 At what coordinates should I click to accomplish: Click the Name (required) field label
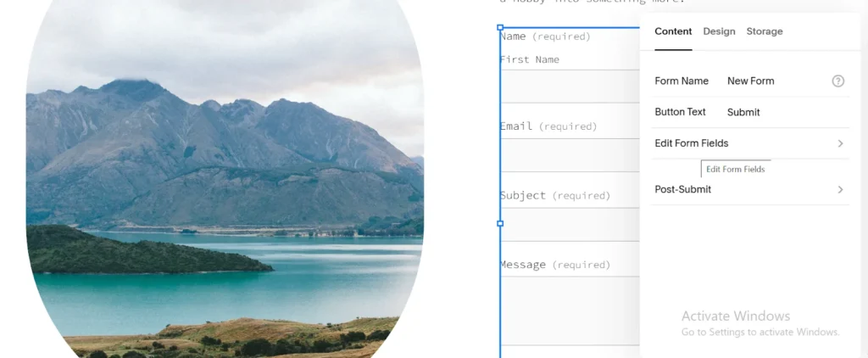545,36
